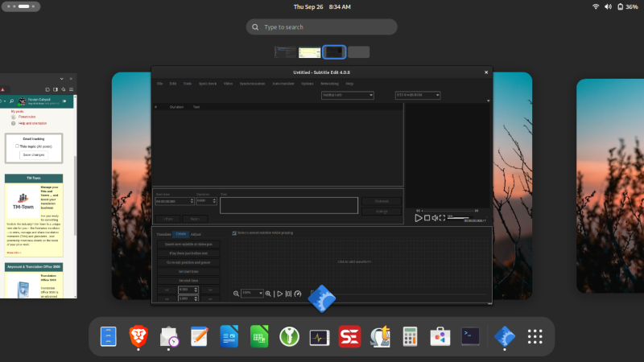The height and width of the screenshot is (362, 644).
Task: Expand the tab list chevron in browser window
Action: [62, 79]
